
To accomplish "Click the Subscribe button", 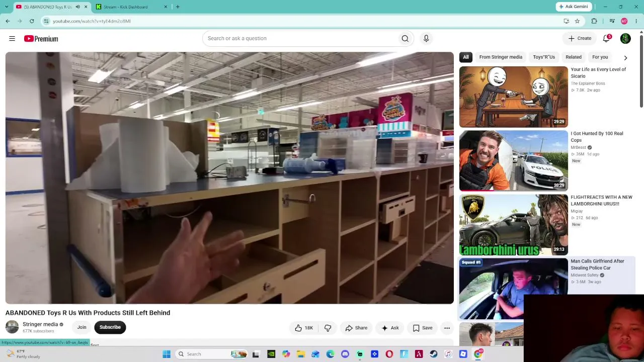I will [x=110, y=327].
